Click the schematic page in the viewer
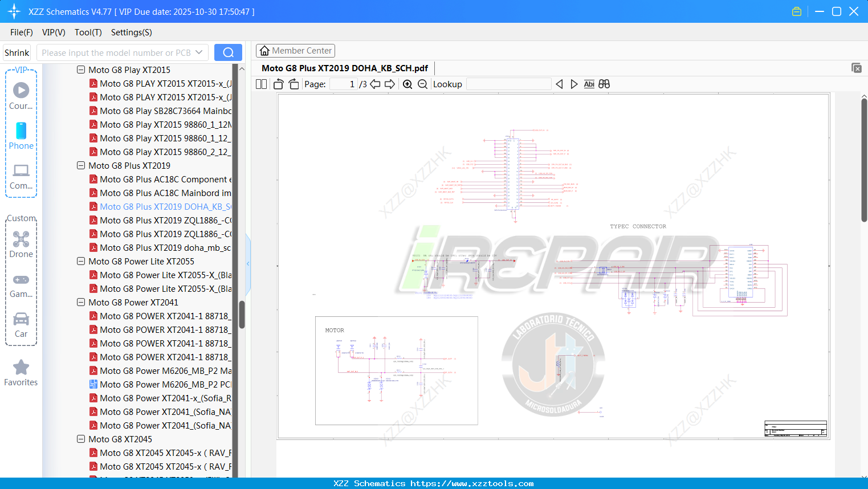 553,266
